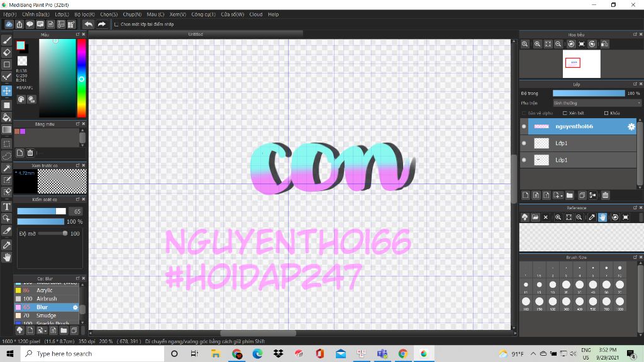The height and width of the screenshot is (362, 644).
Task: Select the Eraser tool
Action: pyautogui.click(x=6, y=52)
